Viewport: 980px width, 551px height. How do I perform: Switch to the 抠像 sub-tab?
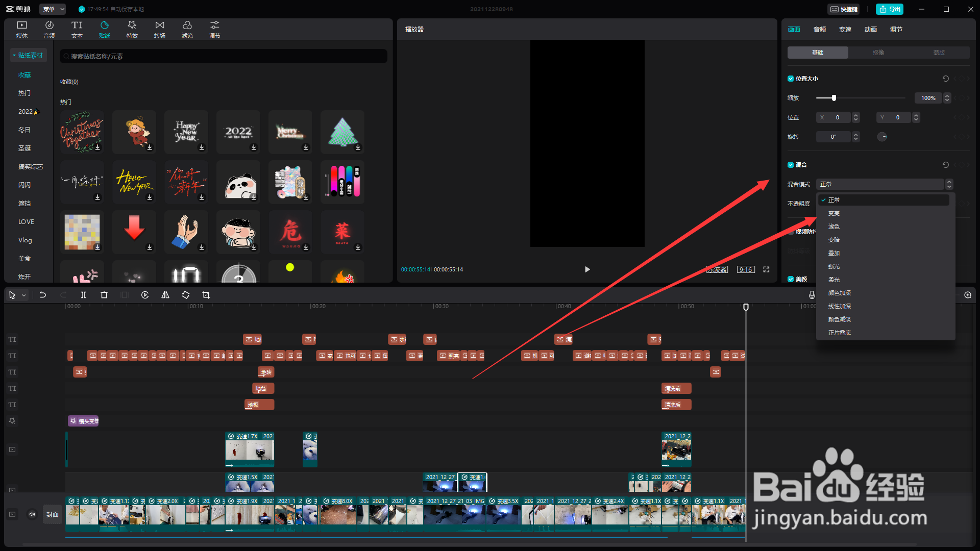878,53
